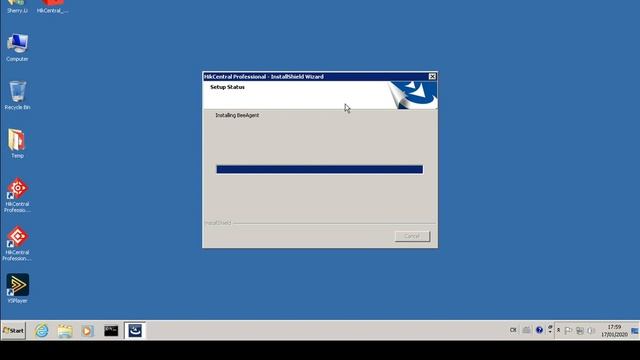Select the Sherry.Li folder icon
Viewport: 640px width, 360px height.
pos(17,7)
